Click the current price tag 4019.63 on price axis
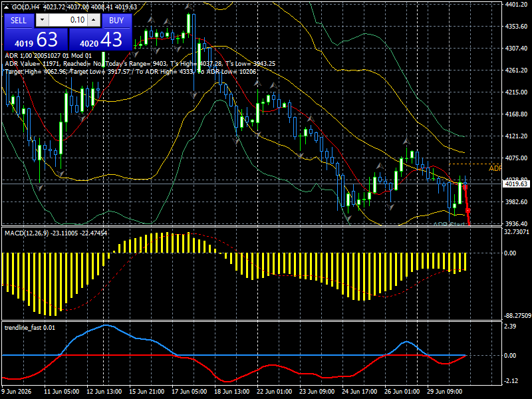Viewport: 532px width, 399px height. (x=516, y=184)
